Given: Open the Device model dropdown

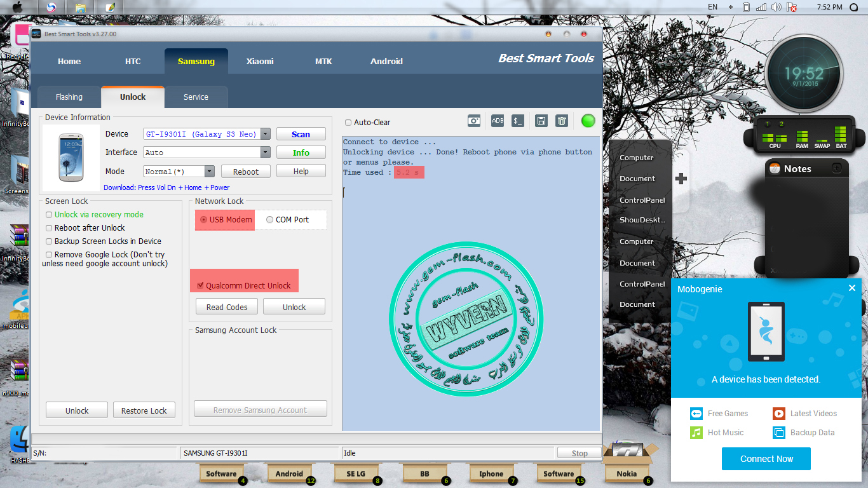Looking at the screenshot, I should (266, 134).
